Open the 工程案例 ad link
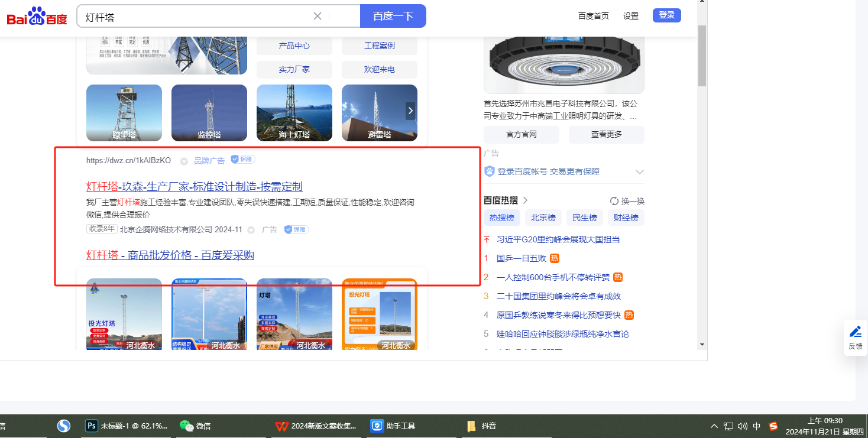Image resolution: width=868 pixels, height=438 pixels. click(x=380, y=46)
